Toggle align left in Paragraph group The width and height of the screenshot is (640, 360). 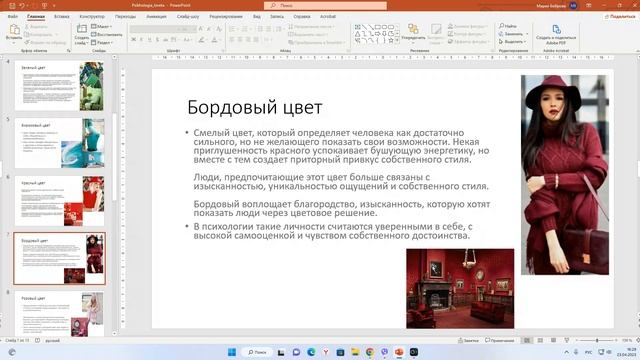click(x=232, y=40)
